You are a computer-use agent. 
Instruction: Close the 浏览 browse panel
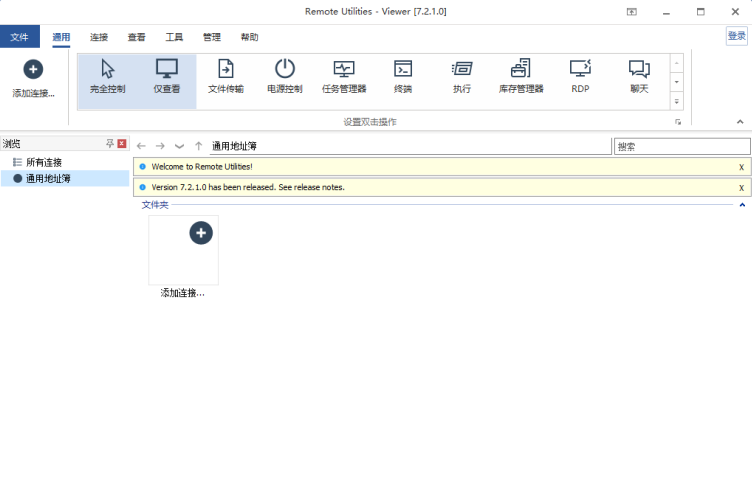122,143
